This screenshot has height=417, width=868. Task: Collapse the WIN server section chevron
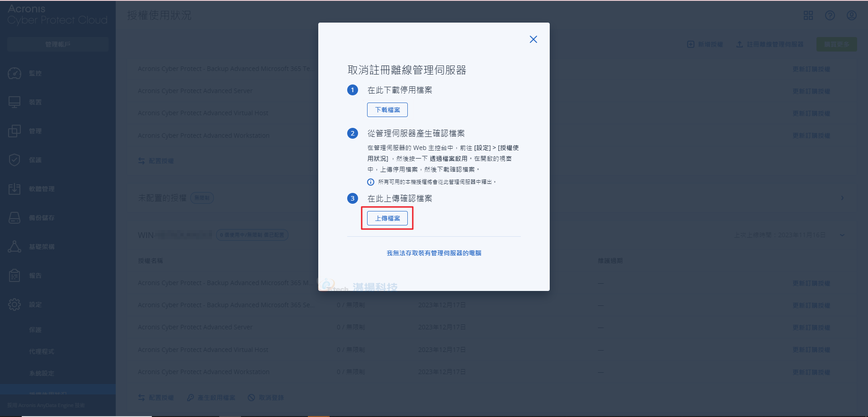click(x=842, y=235)
